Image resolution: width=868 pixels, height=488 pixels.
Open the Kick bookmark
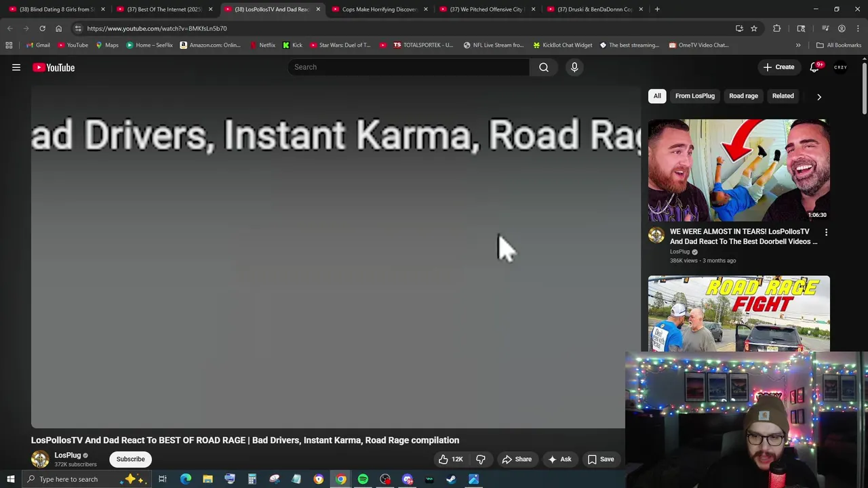pyautogui.click(x=292, y=45)
